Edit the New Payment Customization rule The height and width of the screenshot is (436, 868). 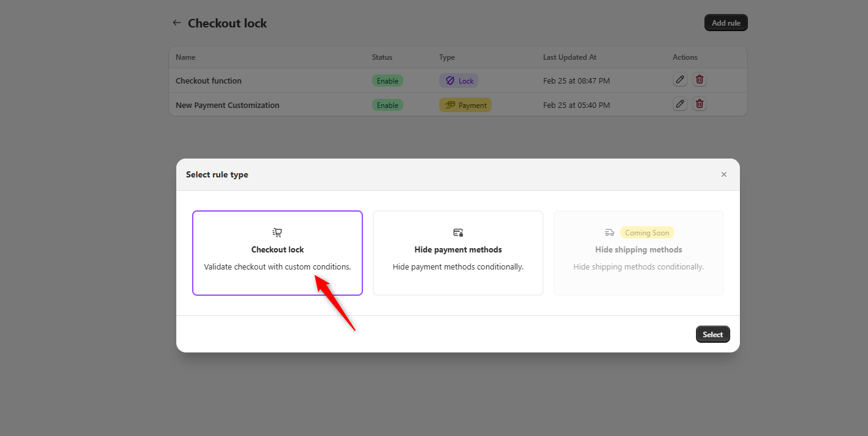tap(680, 104)
